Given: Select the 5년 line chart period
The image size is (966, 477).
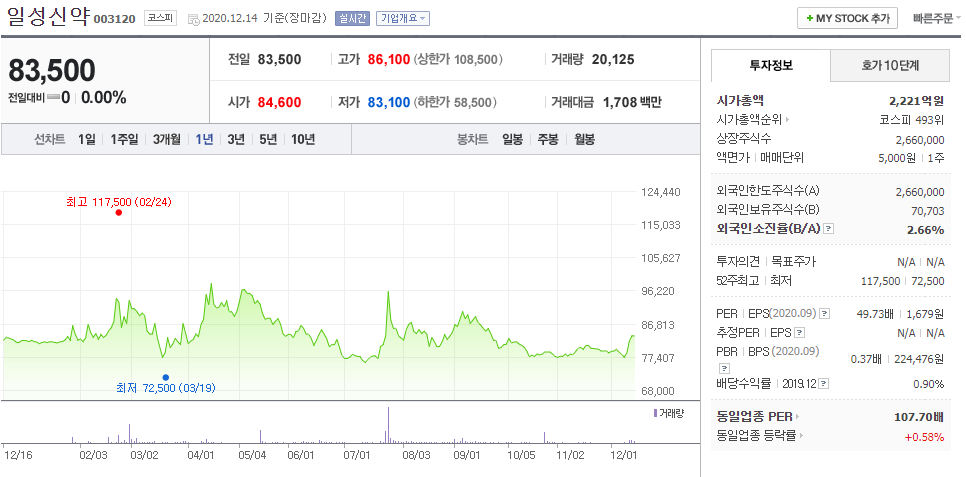Looking at the screenshot, I should [268, 139].
